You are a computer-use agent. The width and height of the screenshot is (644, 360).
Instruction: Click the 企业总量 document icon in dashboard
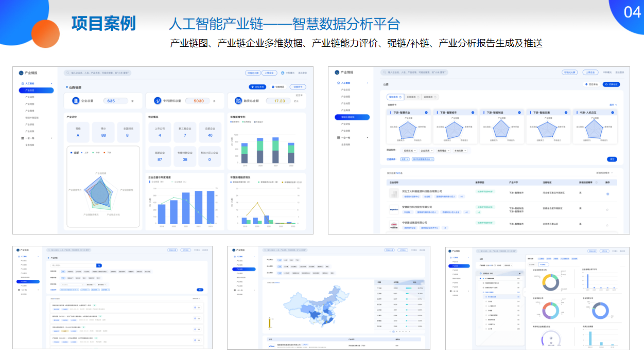(76, 101)
